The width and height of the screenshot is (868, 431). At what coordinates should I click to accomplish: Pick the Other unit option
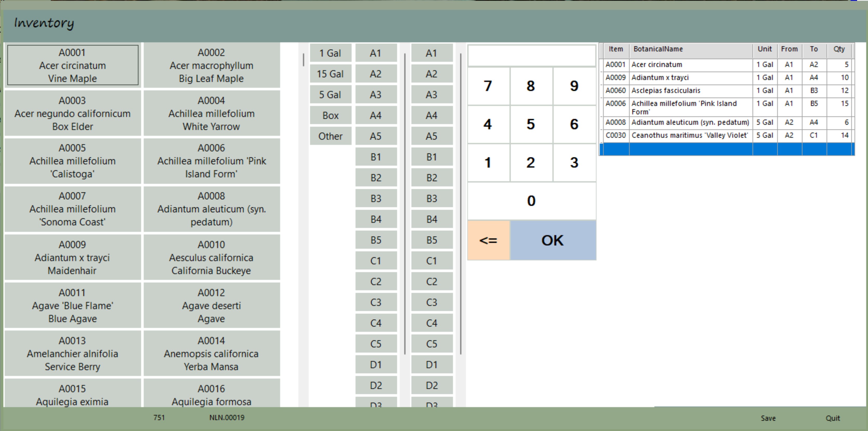(x=330, y=136)
